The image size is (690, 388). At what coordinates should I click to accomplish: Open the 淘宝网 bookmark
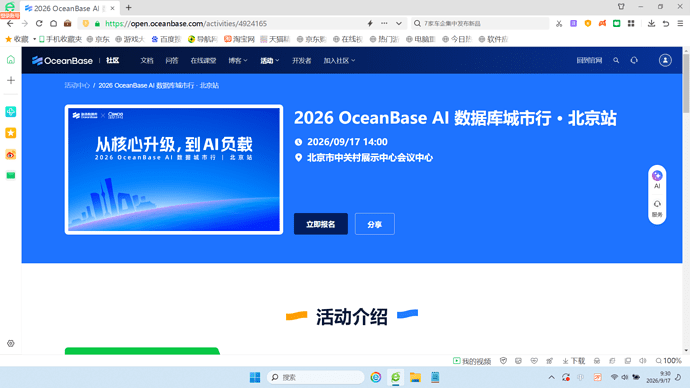(x=239, y=39)
